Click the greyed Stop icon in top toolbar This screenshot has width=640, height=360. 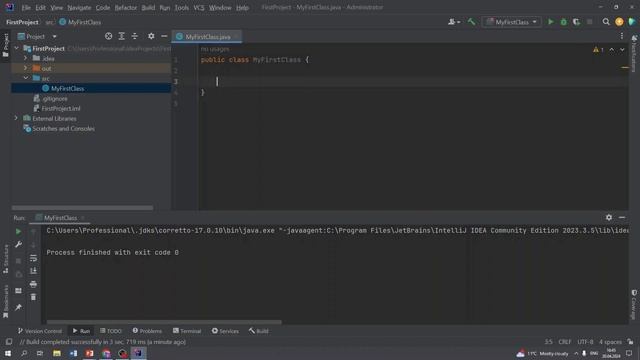pyautogui.click(x=589, y=22)
